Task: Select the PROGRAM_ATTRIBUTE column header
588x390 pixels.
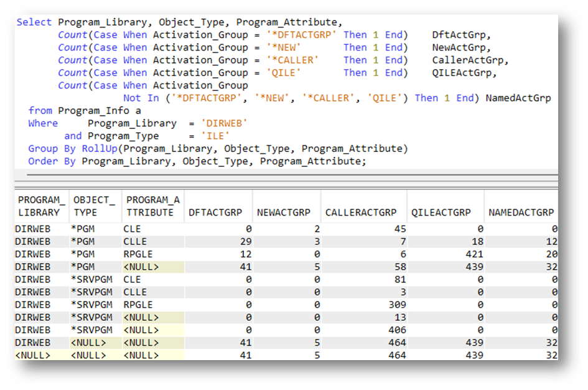Action: click(153, 206)
